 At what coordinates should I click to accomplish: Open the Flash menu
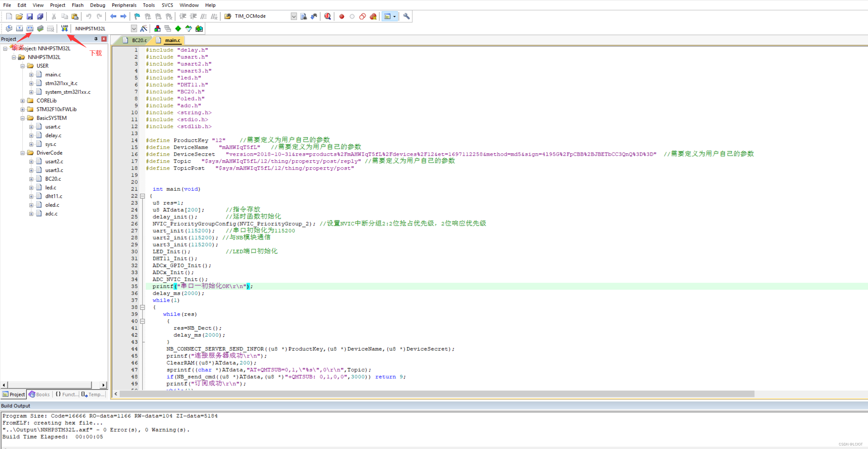(x=78, y=5)
